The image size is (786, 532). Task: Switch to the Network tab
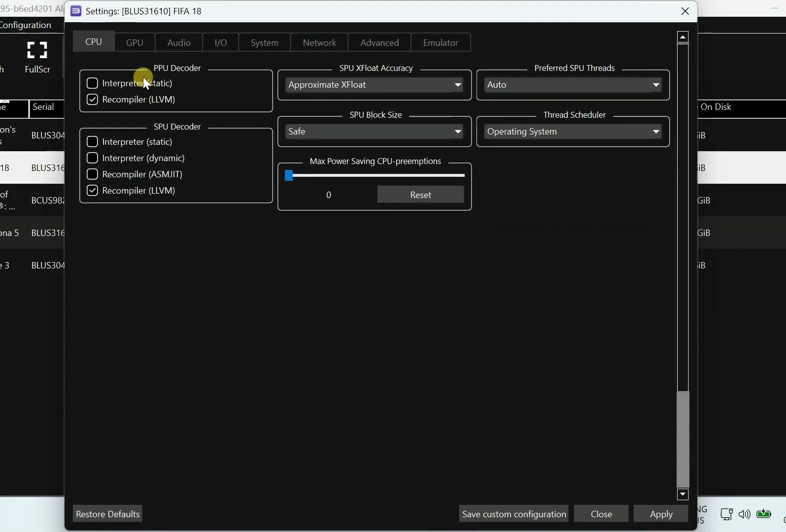[319, 43]
